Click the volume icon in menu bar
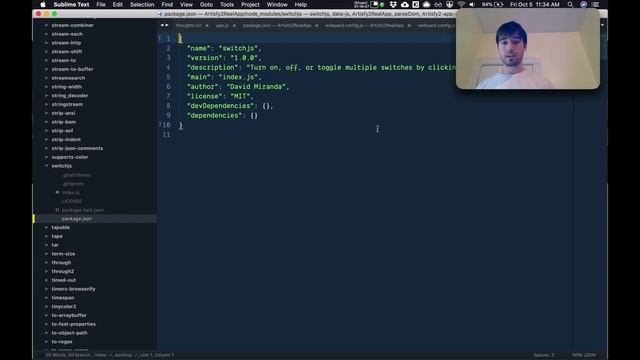 click(472, 4)
